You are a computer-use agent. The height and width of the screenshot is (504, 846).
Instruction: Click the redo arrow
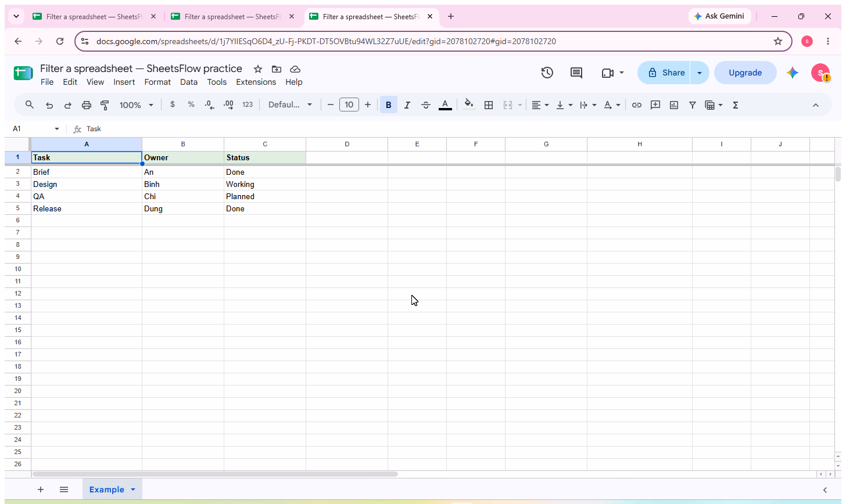coord(68,105)
